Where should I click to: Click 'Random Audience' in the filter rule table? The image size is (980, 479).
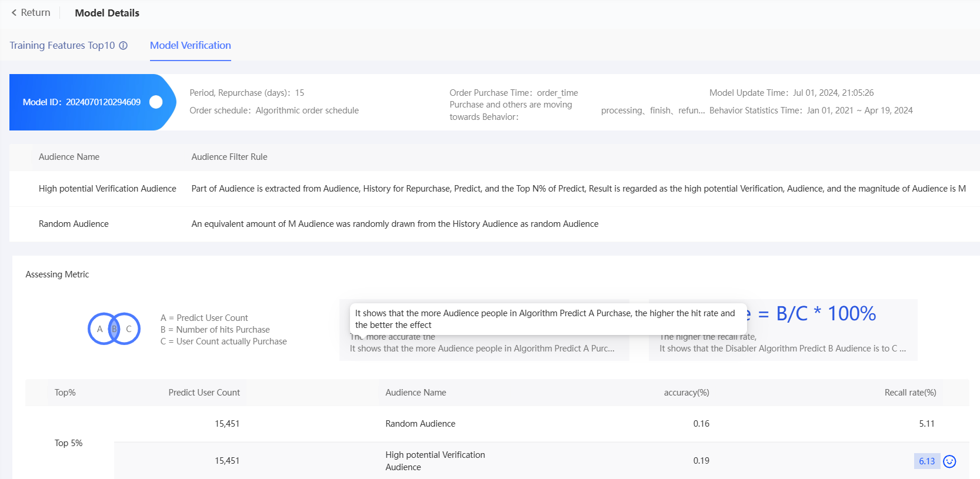(x=74, y=224)
